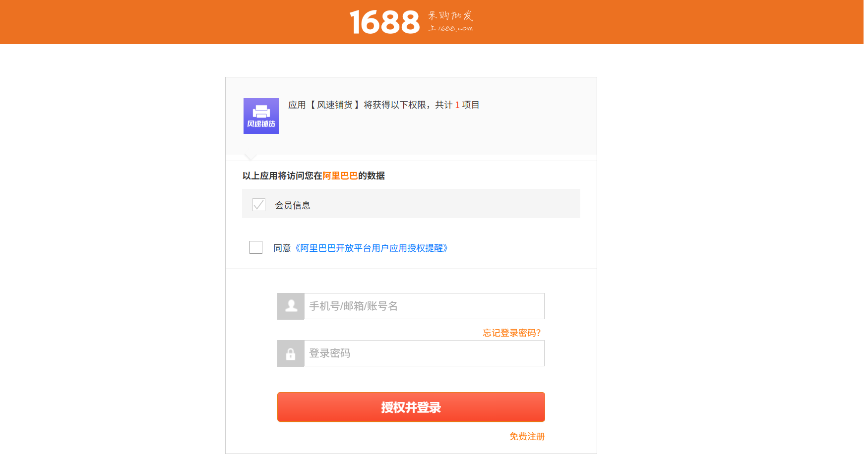Focus the 手机号/邮箱/账号名 input field
868x458 pixels.
tap(424, 306)
